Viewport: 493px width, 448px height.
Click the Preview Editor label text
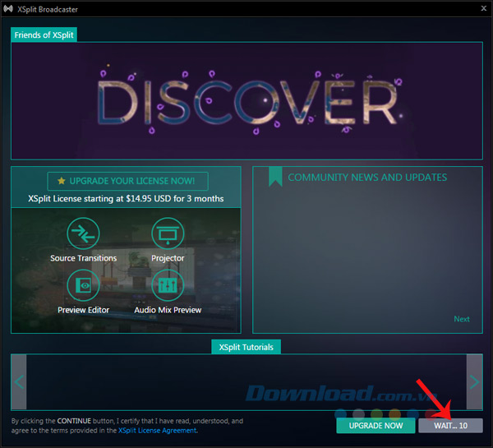pyautogui.click(x=83, y=310)
